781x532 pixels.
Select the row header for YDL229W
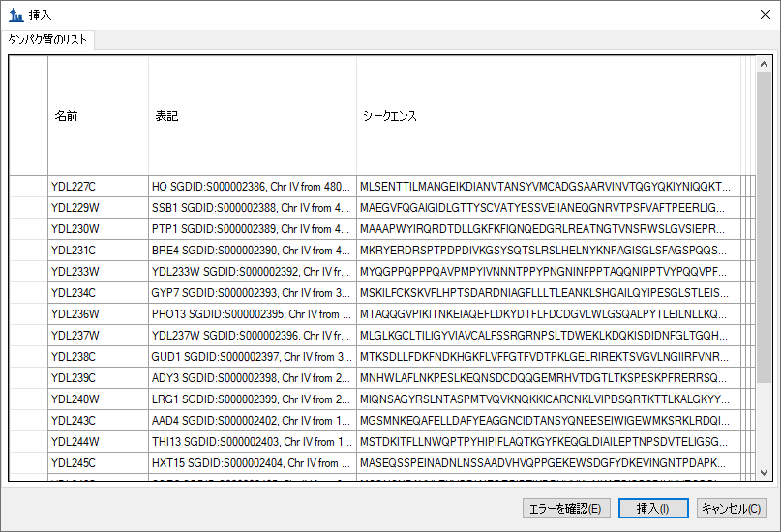[x=28, y=208]
